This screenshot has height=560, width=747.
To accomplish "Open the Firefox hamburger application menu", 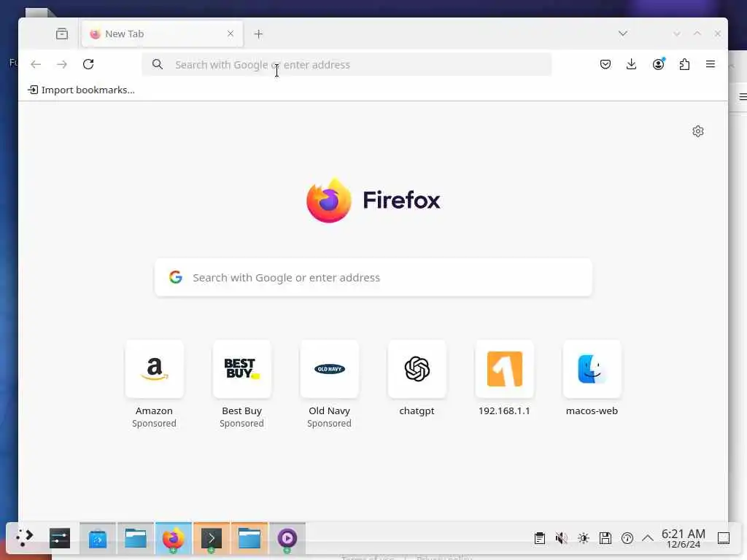I will pos(711,64).
